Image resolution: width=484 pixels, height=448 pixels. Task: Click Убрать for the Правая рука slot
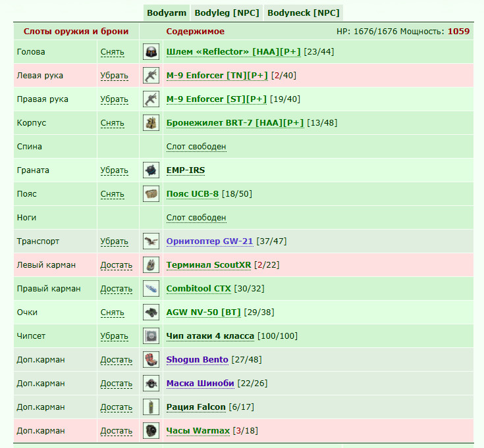pyautogui.click(x=114, y=99)
